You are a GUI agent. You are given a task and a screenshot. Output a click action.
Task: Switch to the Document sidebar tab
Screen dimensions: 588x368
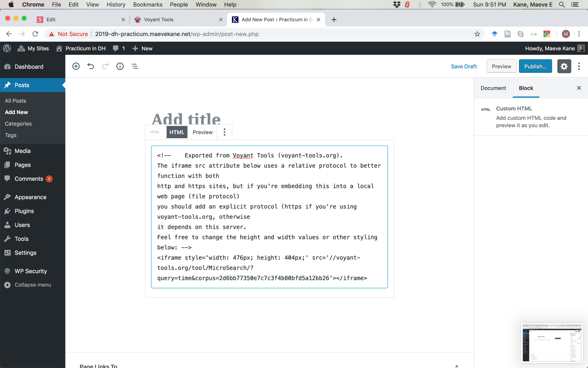click(493, 88)
